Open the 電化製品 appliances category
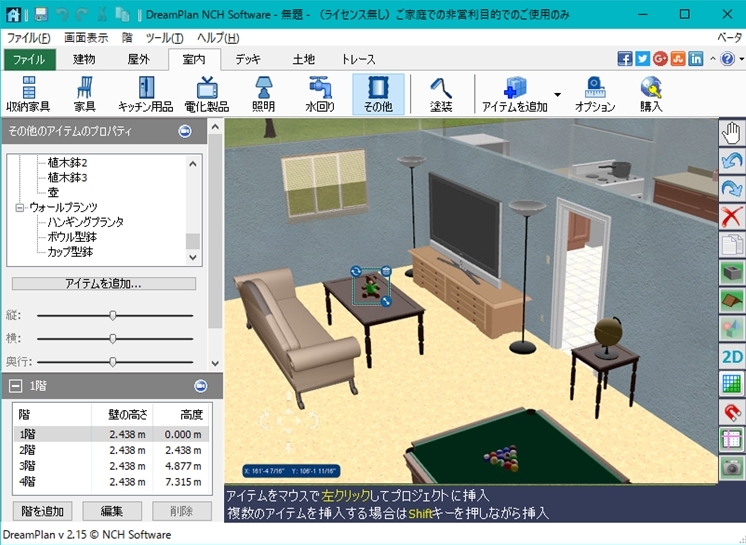Viewport: 746px width, 545px height. [x=206, y=94]
